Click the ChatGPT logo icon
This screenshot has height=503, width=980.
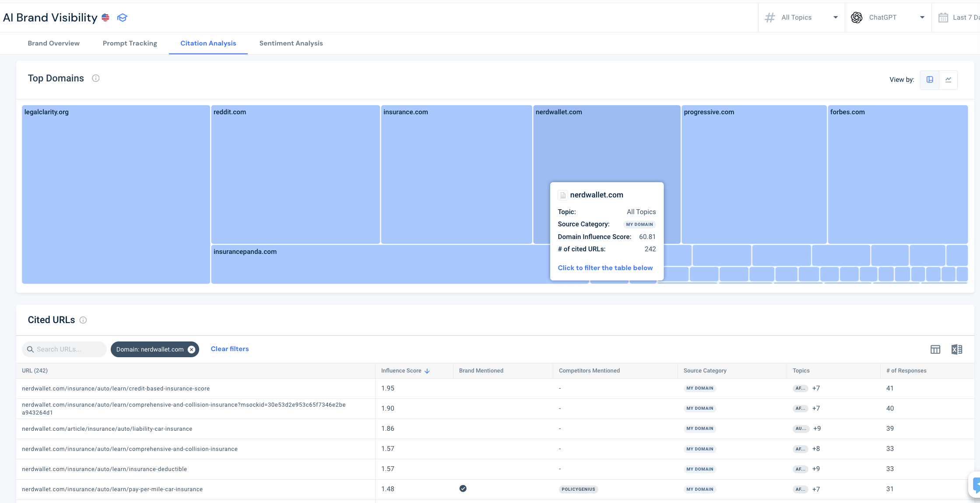(x=857, y=18)
